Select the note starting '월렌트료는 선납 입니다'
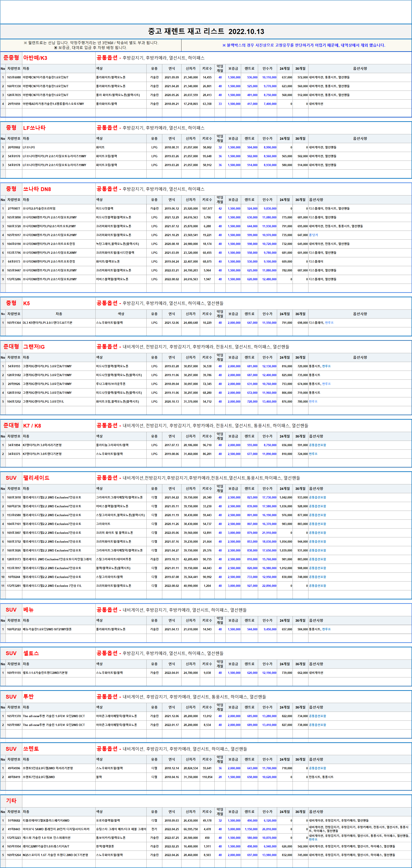Screen dimensions: 412x868 tap(91, 43)
